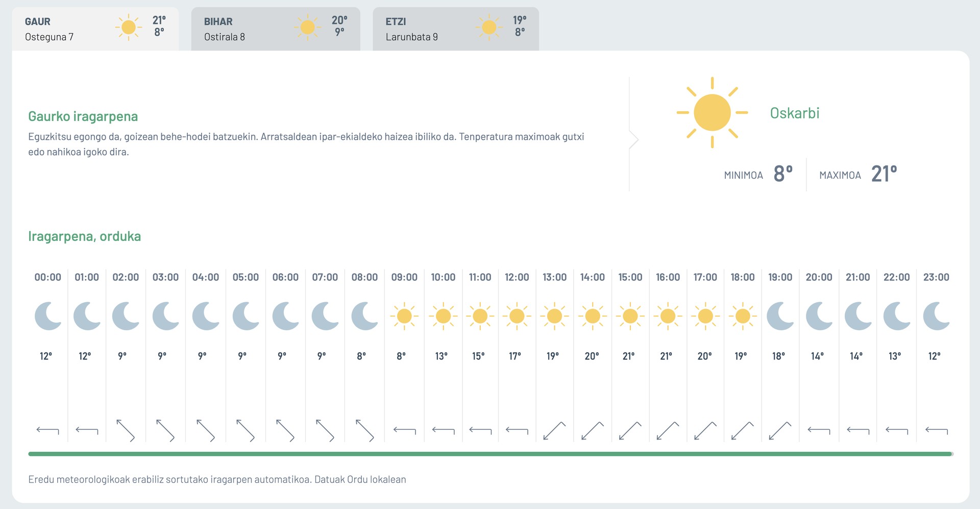Click the wind arrow at 03:00
The width and height of the screenshot is (980, 509).
[165, 430]
